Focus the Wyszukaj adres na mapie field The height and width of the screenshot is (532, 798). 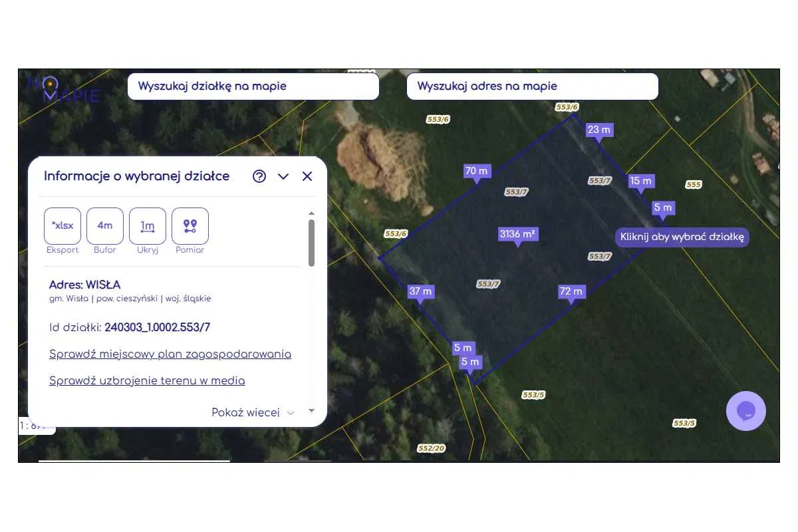pos(532,86)
